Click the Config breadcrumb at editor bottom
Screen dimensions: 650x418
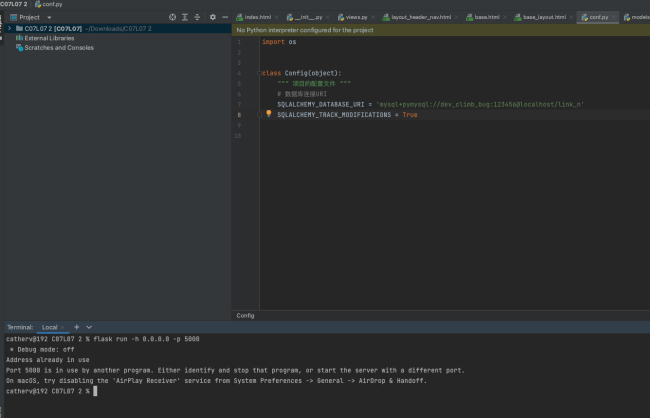(245, 315)
